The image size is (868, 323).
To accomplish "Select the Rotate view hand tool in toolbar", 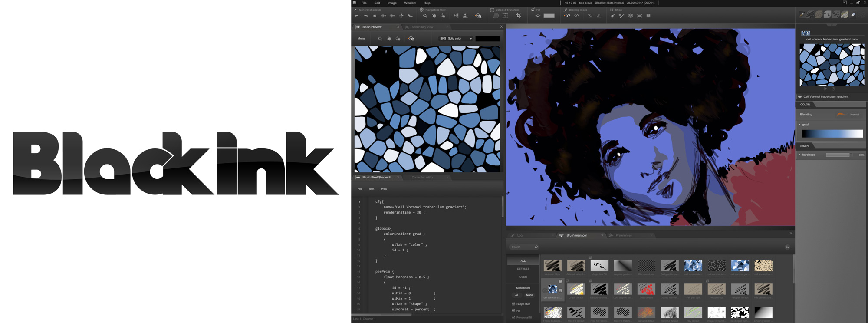I will [443, 16].
